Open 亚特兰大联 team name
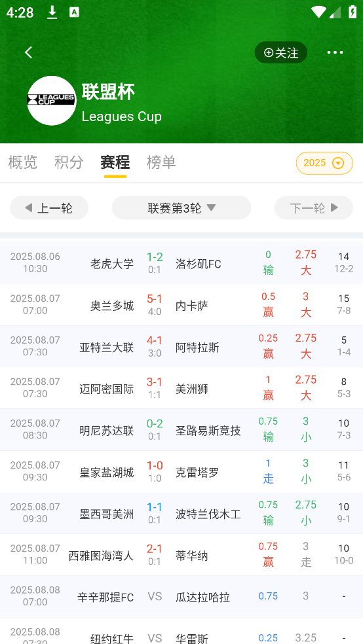Screen dimensions: 363x644 coord(106,348)
